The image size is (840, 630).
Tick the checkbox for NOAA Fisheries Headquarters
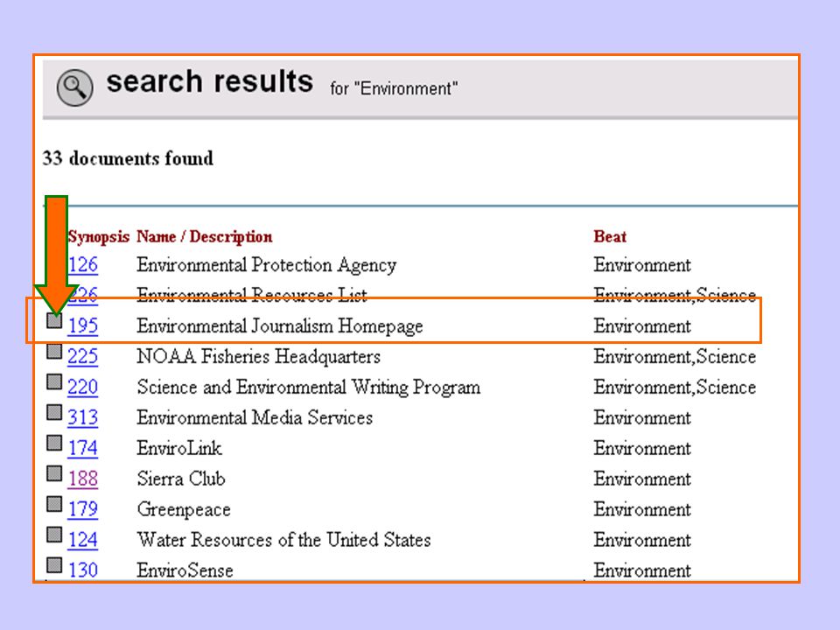pyautogui.click(x=54, y=352)
